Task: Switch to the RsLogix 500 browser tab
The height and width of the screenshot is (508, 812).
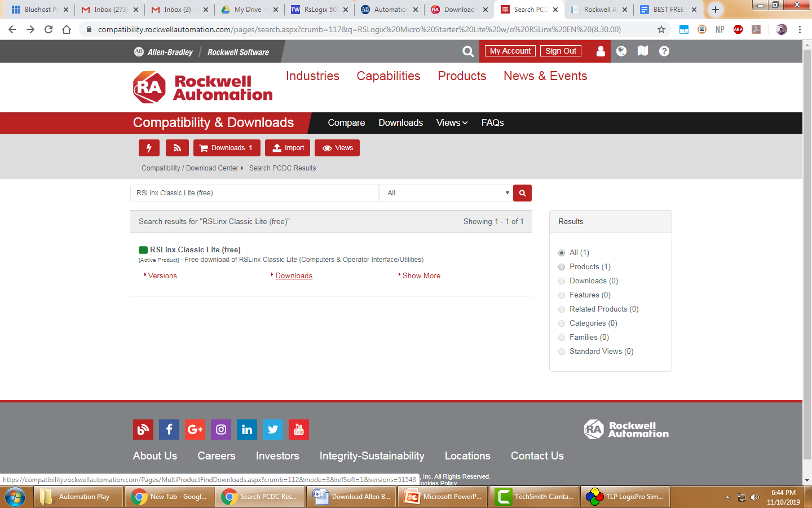Action: pyautogui.click(x=320, y=10)
